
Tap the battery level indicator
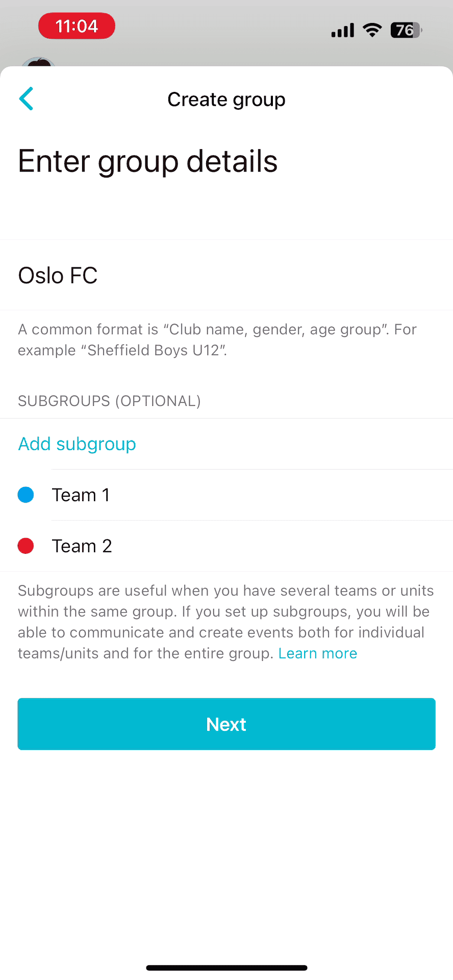pos(406,30)
